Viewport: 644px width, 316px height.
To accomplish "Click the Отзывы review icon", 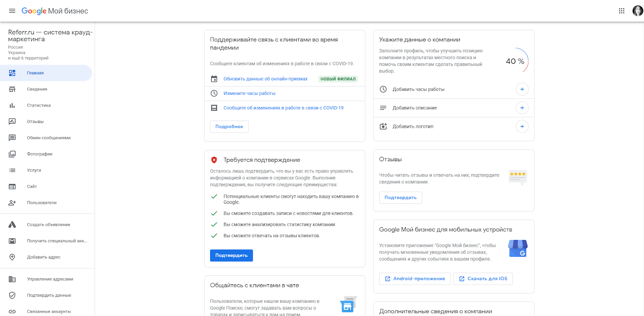I will point(12,121).
